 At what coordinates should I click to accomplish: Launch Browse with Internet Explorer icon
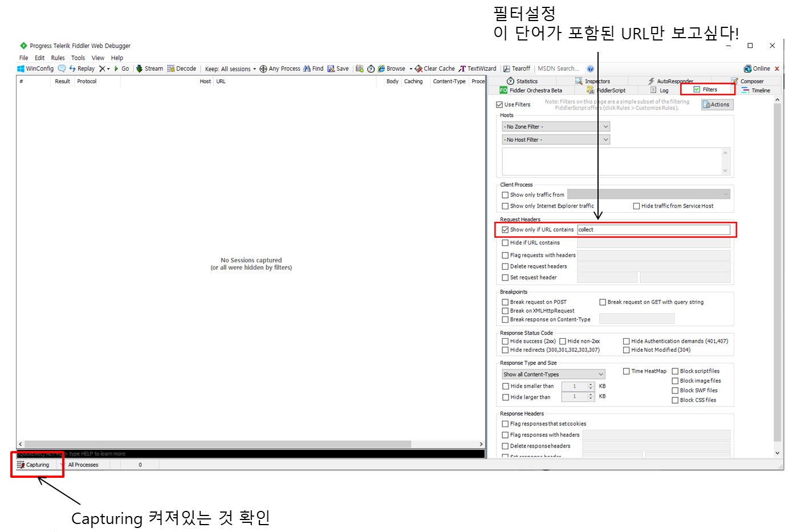coord(392,68)
